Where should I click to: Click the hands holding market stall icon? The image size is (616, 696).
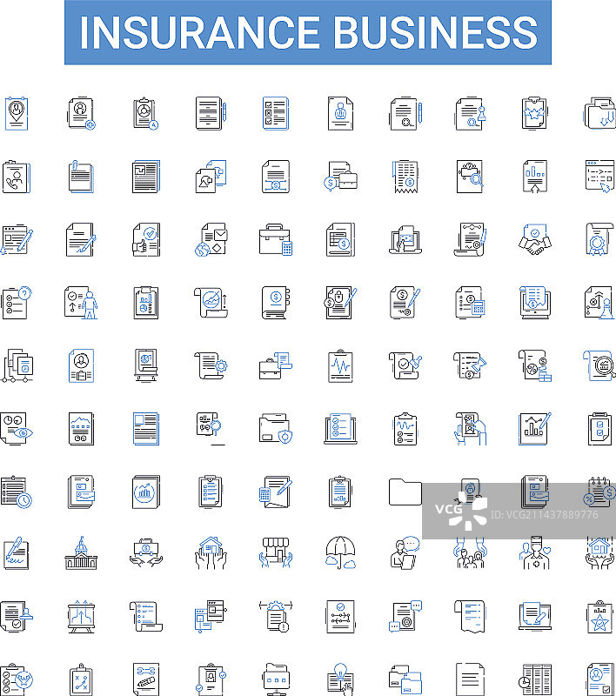click(275, 552)
